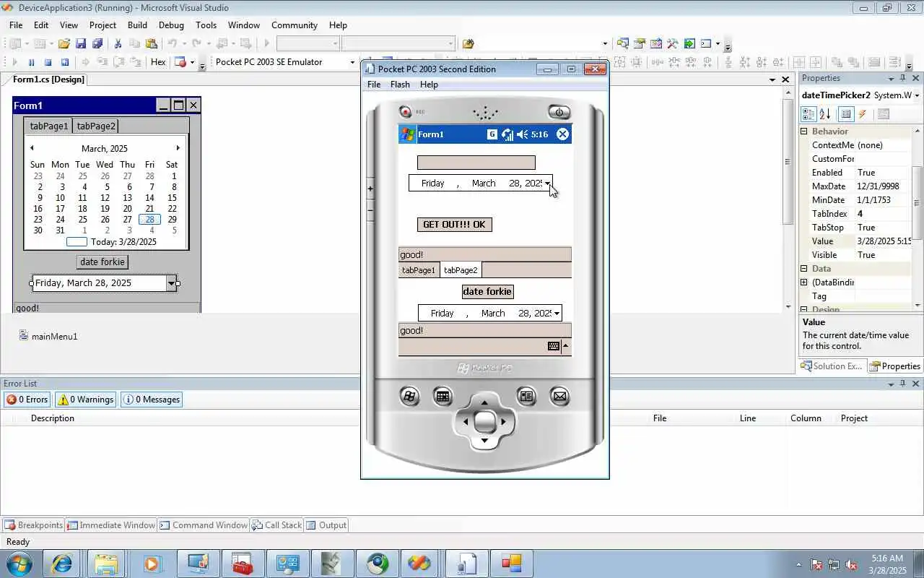924x578 pixels.
Task: Open the Breakpoints window toolbar icon dropdown
Action: (192, 62)
